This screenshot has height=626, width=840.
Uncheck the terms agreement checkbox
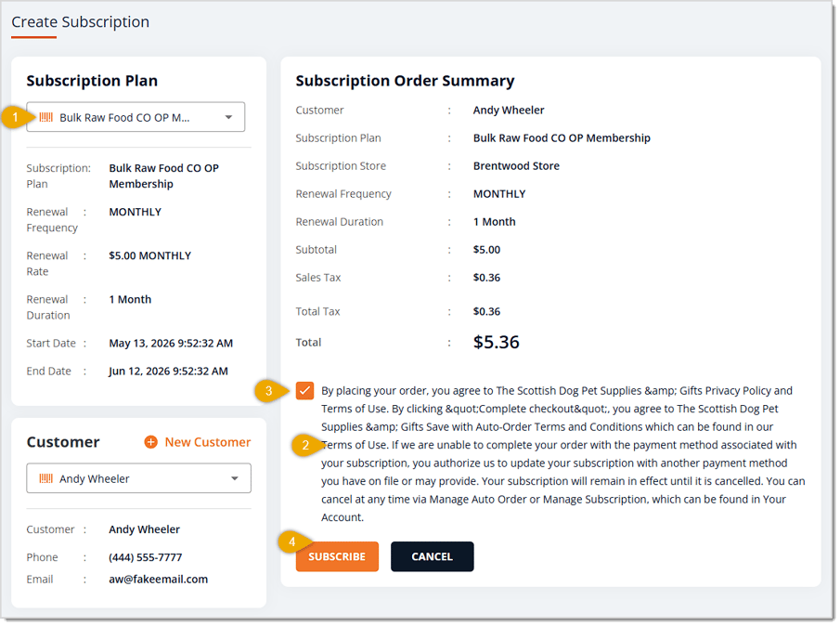[x=304, y=391]
